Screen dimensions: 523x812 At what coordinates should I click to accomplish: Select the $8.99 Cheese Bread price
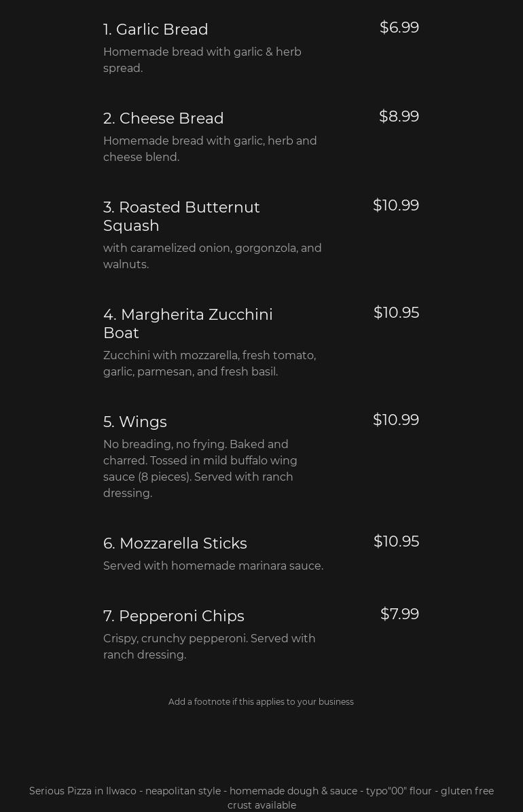tap(399, 117)
